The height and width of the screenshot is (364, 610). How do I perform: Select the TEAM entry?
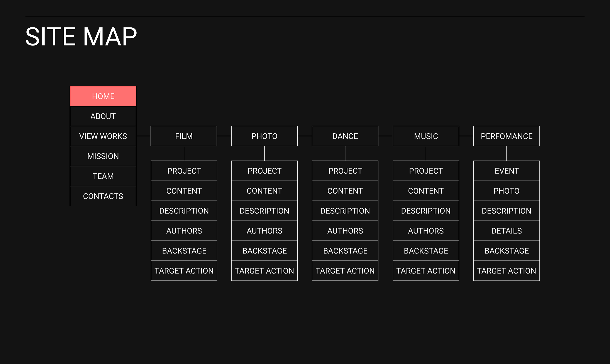coord(103,176)
